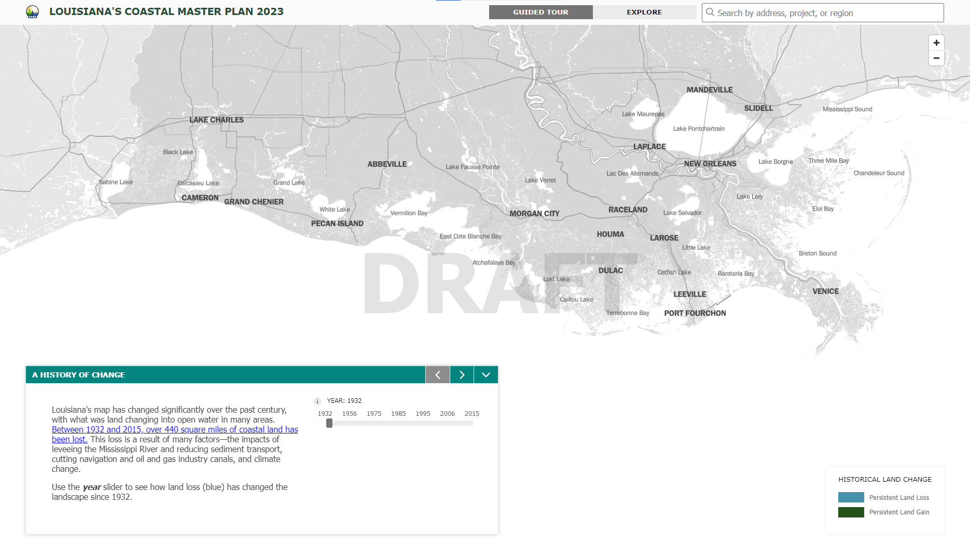
Task: Click the NEW ORLEANS label on the map
Action: 711,163
